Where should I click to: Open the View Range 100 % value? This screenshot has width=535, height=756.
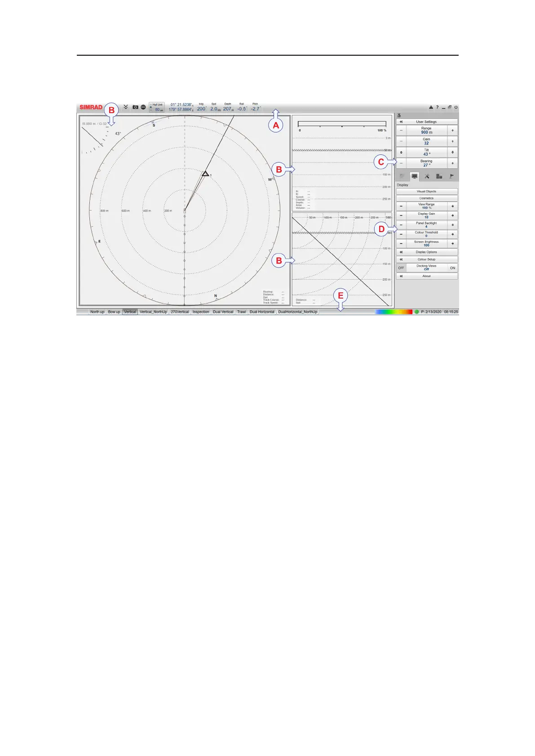point(427,206)
